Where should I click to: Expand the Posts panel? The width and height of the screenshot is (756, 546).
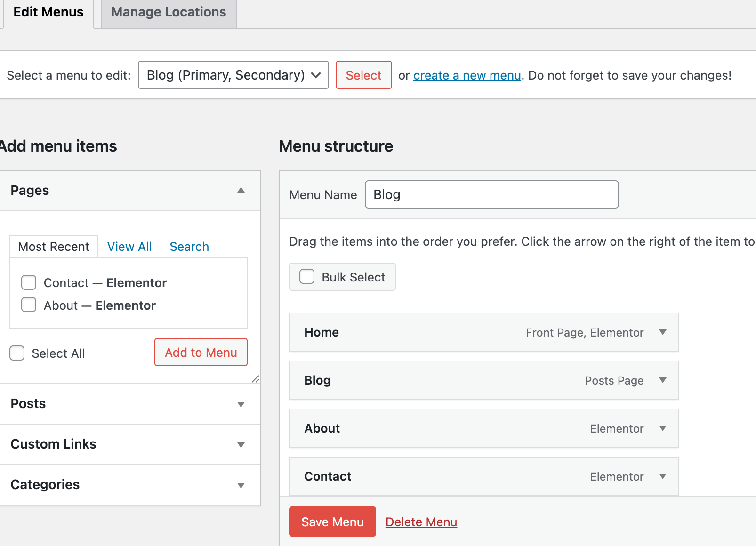241,404
